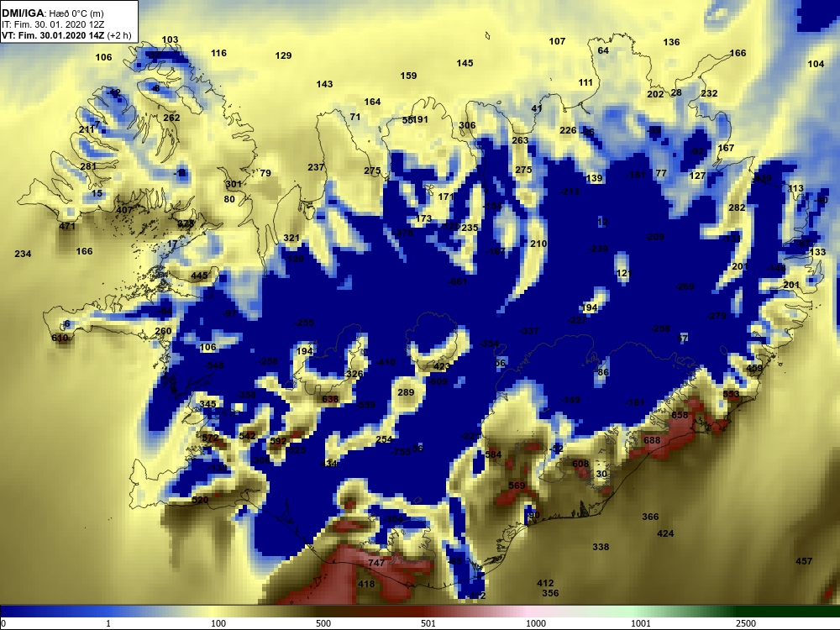Image resolution: width=840 pixels, height=630 pixels.
Task: Click the 64 value on the peninsula
Action: click(x=603, y=50)
